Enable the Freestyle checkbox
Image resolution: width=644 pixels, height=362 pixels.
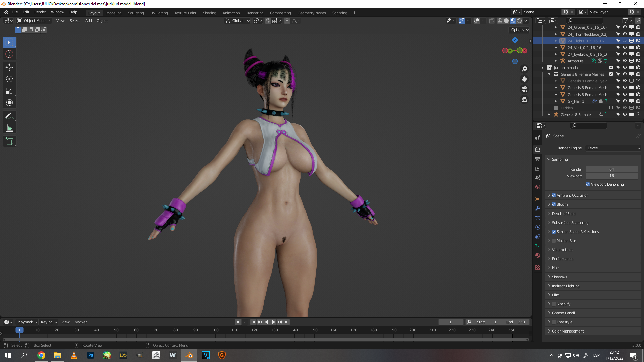click(x=554, y=322)
